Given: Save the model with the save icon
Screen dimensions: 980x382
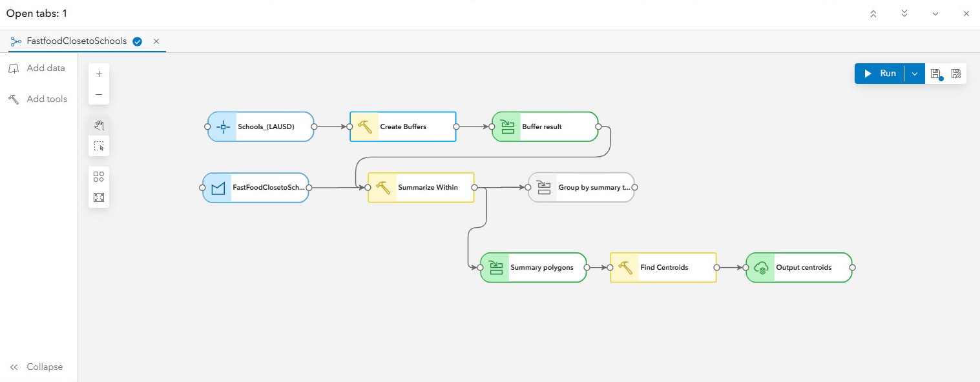Looking at the screenshot, I should [x=935, y=73].
